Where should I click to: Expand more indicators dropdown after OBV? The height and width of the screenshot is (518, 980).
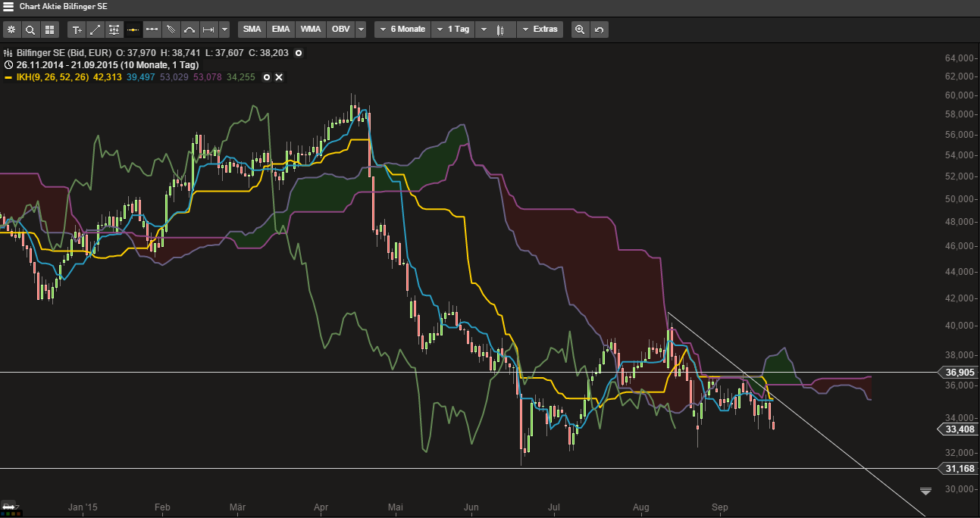click(361, 30)
